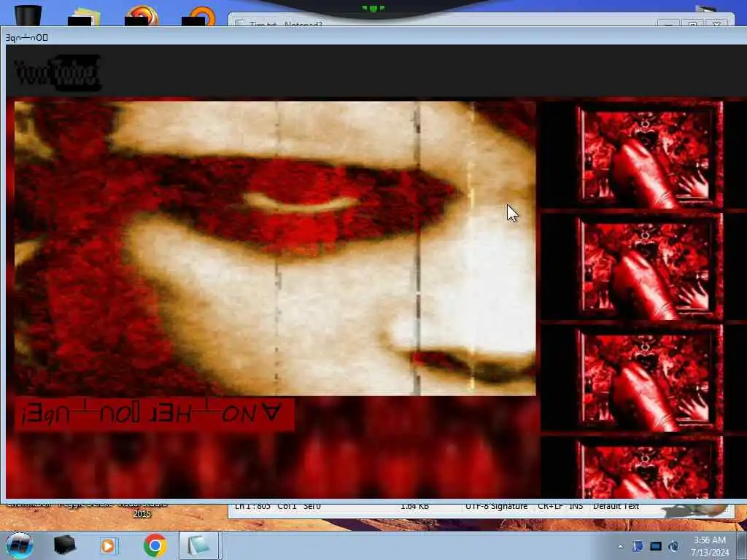Viewport: 747px width, 560px height.
Task: Click the distorted YouTube logo
Action: click(x=57, y=72)
